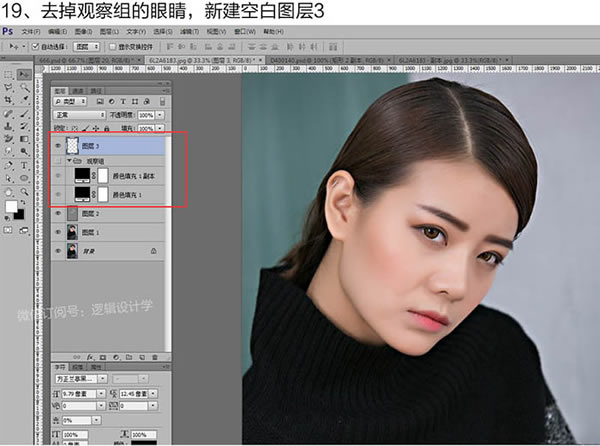
Task: Select the Dodge tool
Action: tap(24, 151)
